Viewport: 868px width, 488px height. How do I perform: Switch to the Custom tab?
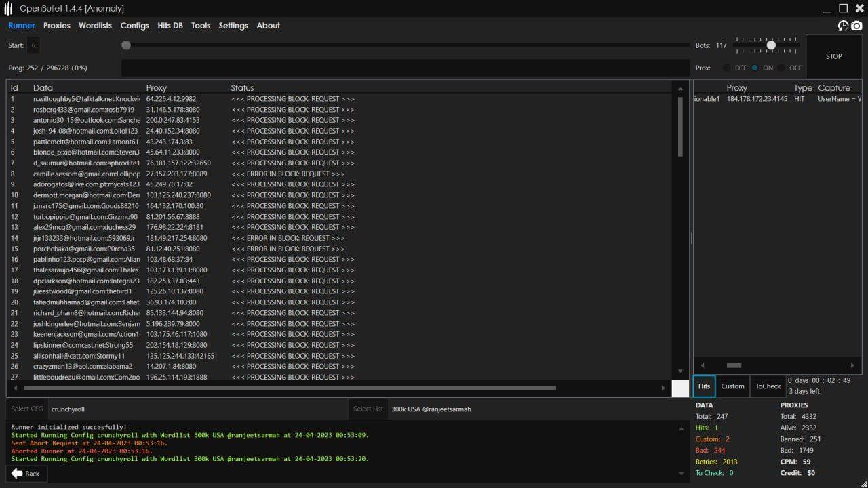click(732, 386)
